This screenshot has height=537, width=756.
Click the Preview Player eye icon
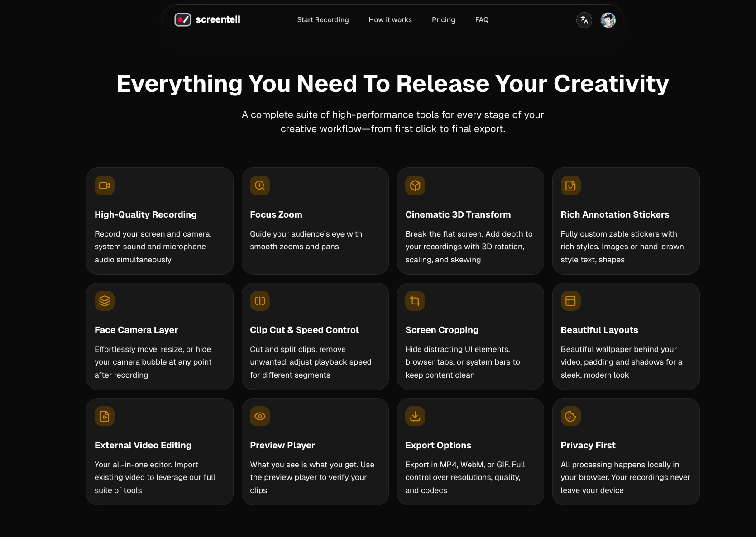click(260, 416)
